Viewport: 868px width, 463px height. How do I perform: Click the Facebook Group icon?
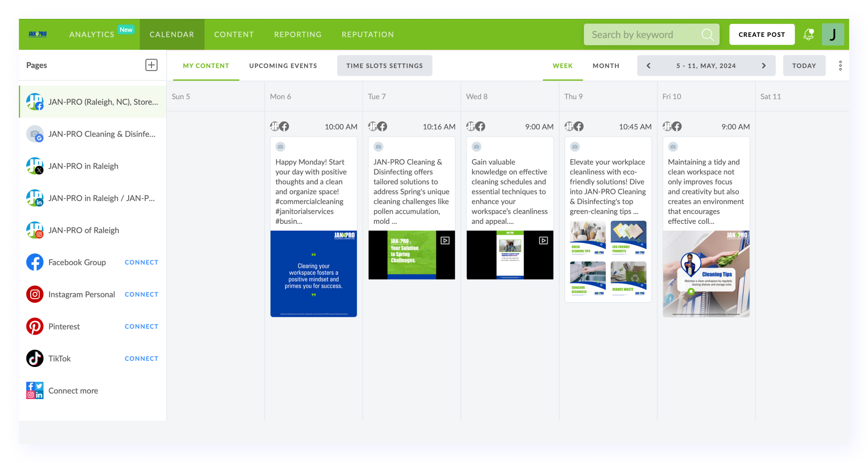(35, 262)
